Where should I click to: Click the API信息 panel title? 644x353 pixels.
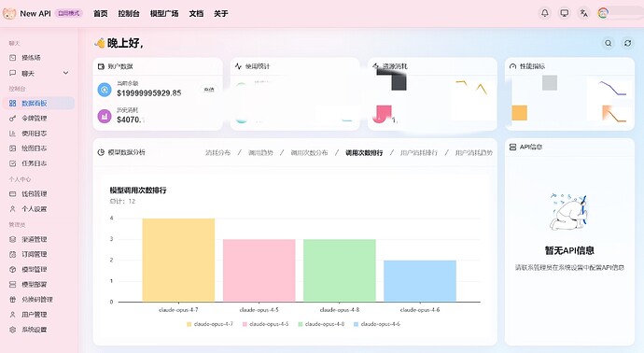[531, 148]
